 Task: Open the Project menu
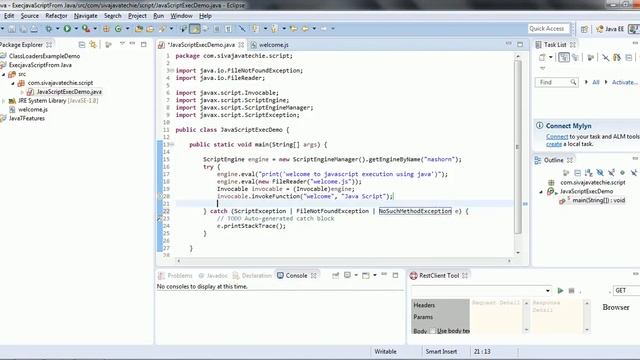coord(137,16)
